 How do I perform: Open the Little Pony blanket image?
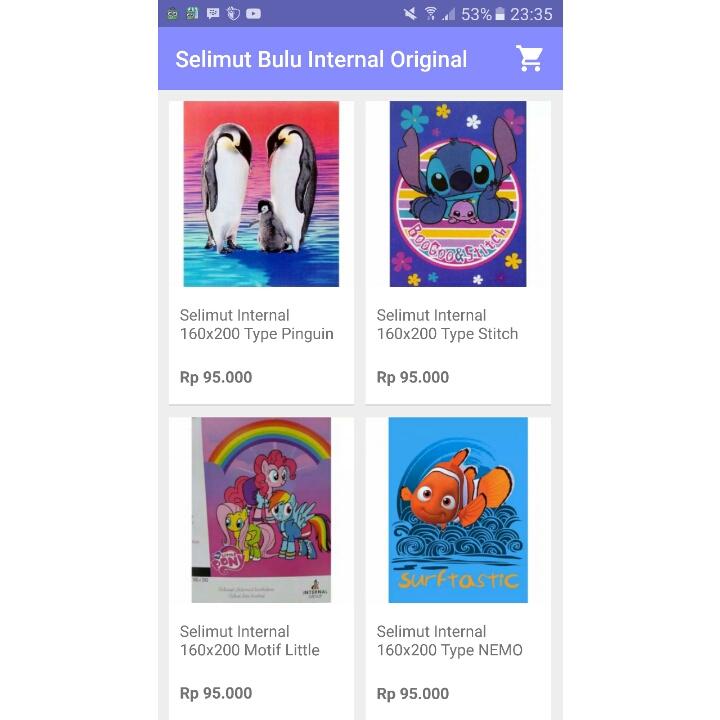tap(261, 510)
